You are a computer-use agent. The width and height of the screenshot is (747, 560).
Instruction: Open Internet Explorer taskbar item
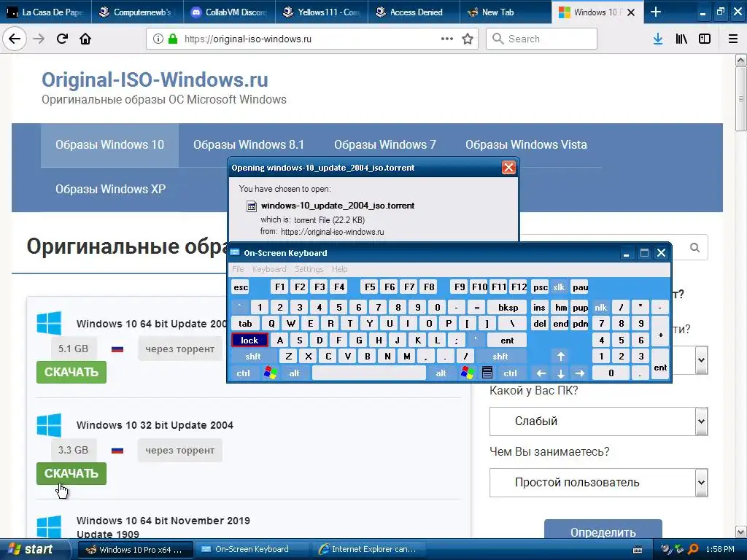pyautogui.click(x=368, y=550)
